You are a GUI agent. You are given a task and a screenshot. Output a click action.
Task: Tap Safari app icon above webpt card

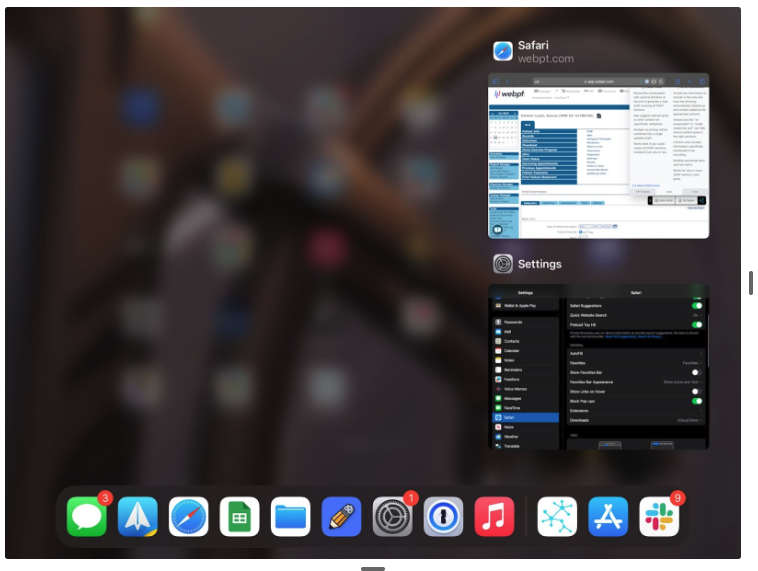pyautogui.click(x=503, y=51)
